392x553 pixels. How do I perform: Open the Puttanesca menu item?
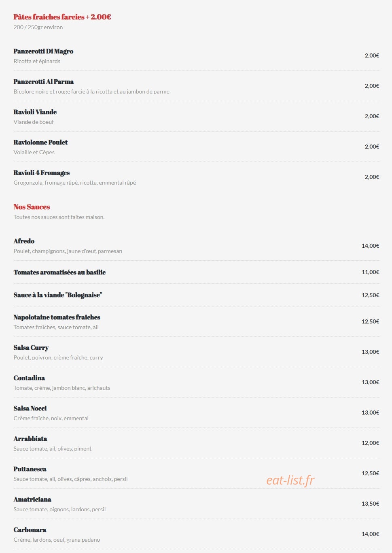pyautogui.click(x=30, y=469)
